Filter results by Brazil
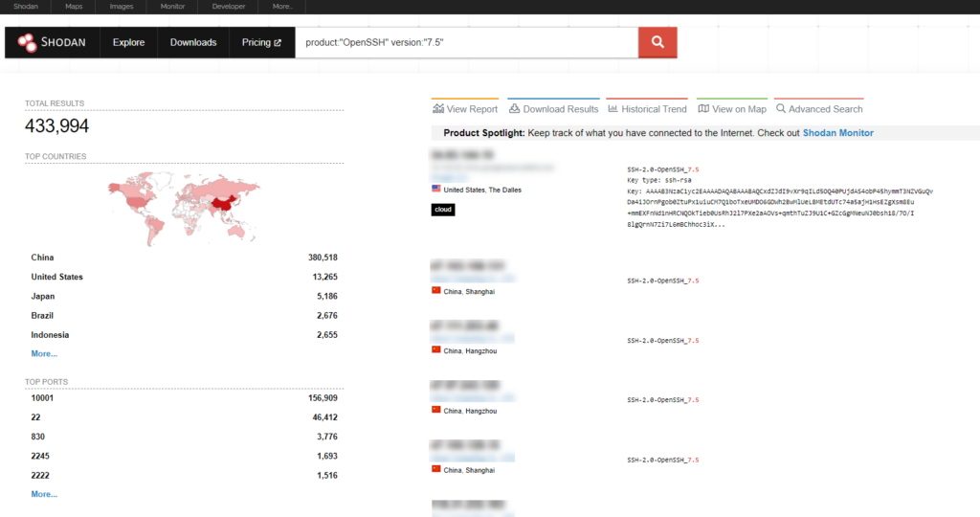The height and width of the screenshot is (517, 980). coord(42,315)
